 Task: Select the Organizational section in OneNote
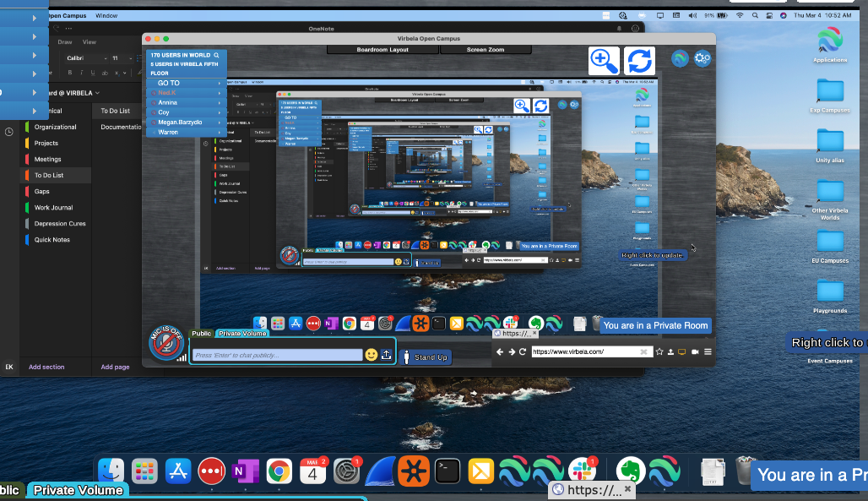[56, 127]
